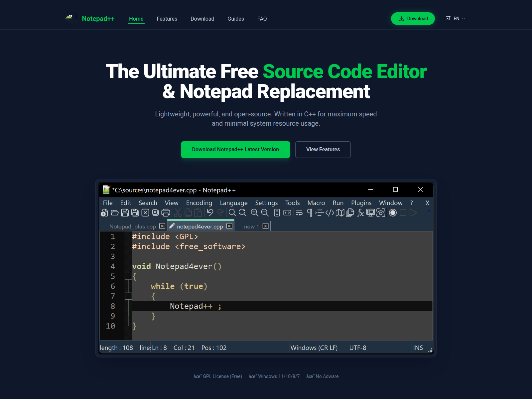The image size is (532, 399).
Task: Toggle INS insert mode in status bar
Action: [418, 348]
